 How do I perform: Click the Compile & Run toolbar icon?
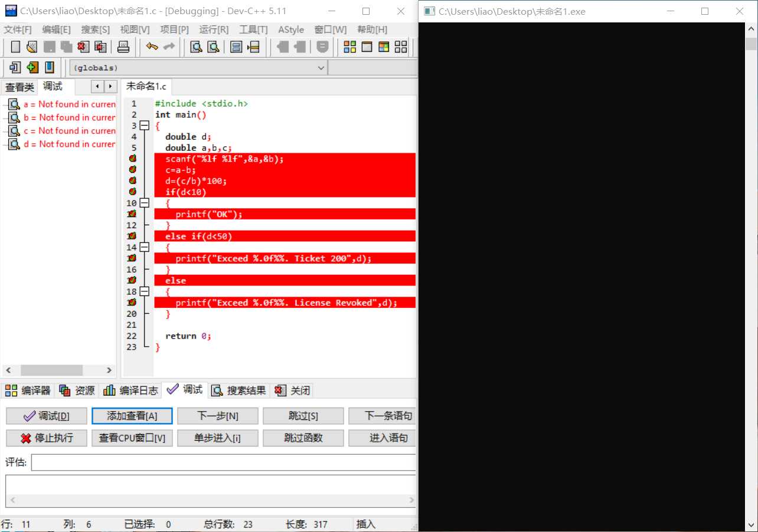pyautogui.click(x=384, y=47)
